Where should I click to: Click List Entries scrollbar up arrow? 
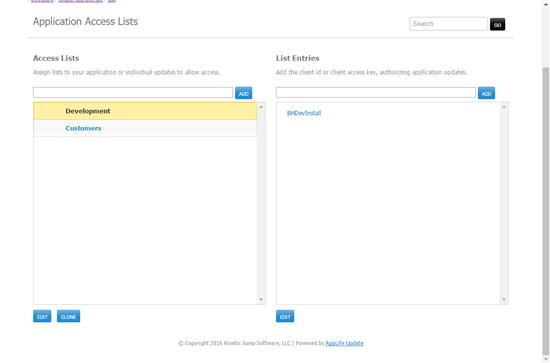504,107
